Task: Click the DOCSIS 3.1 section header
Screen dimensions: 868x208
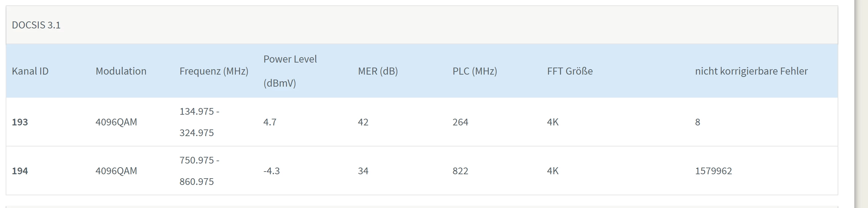Action: (x=36, y=25)
